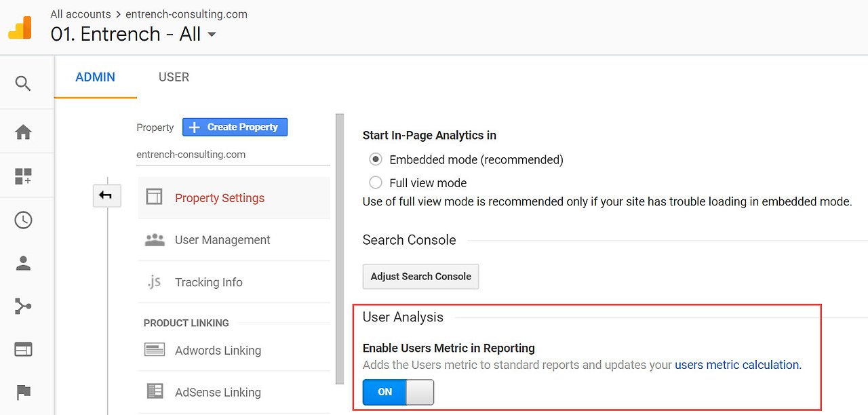Open the users metric calculation link
This screenshot has height=415, width=868.
pos(738,365)
